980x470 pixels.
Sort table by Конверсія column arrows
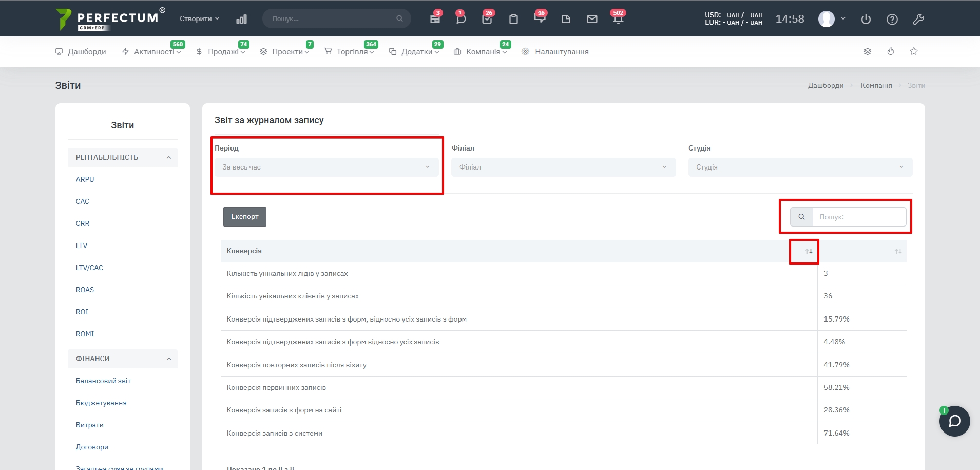coord(809,251)
